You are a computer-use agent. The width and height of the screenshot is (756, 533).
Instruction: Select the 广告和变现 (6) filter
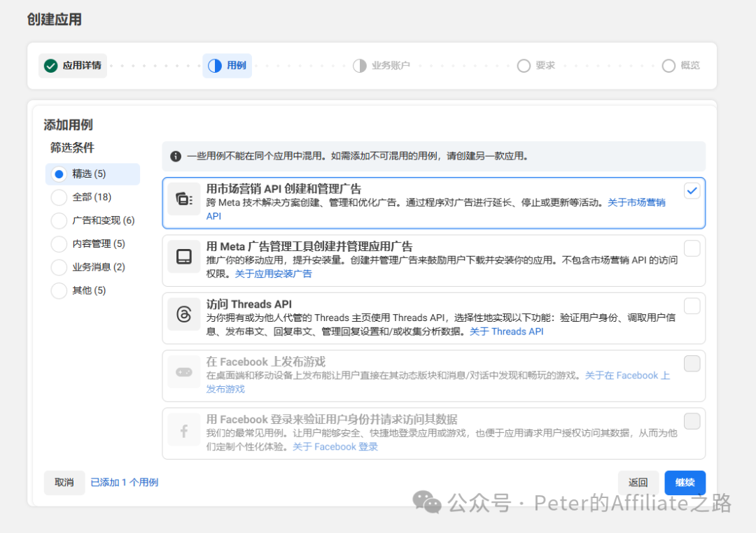pyautogui.click(x=59, y=220)
